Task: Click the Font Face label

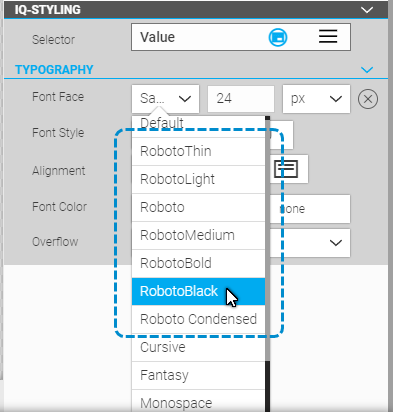Action: point(58,97)
